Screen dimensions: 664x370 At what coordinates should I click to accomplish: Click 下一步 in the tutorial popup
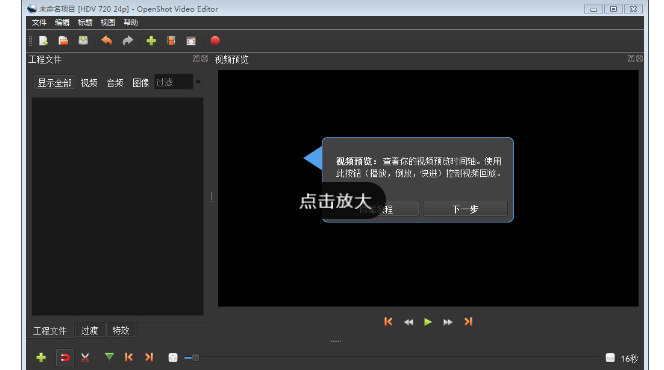point(465,209)
